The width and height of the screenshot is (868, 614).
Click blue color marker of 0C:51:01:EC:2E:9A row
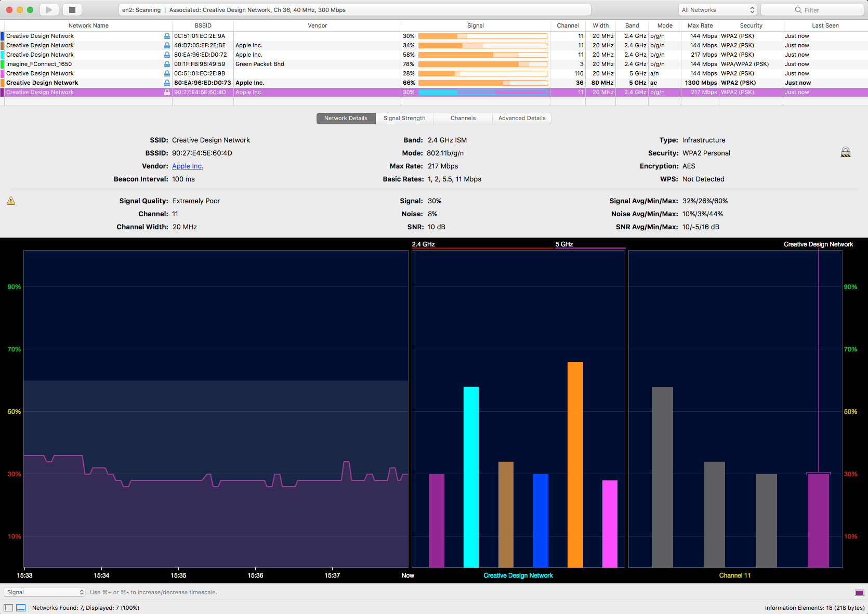[x=2, y=36]
